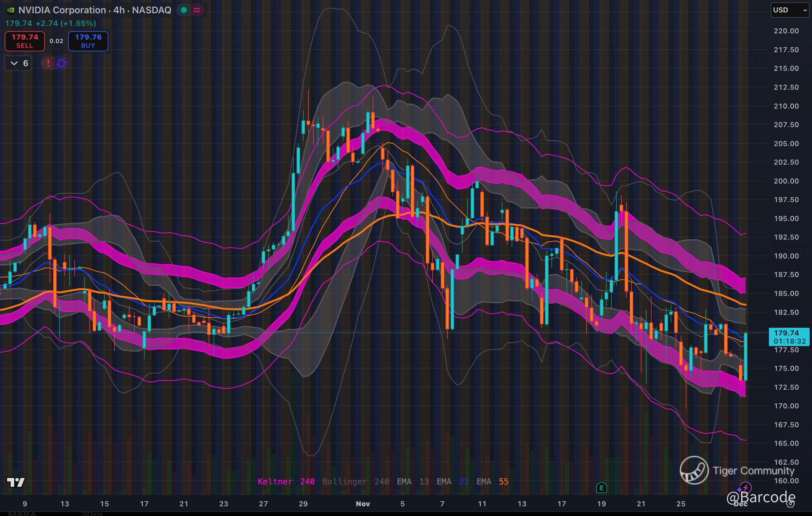Image resolution: width=812 pixels, height=516 pixels.
Task: Expand the collapsed indicators legend showing 6
Action: click(18, 63)
